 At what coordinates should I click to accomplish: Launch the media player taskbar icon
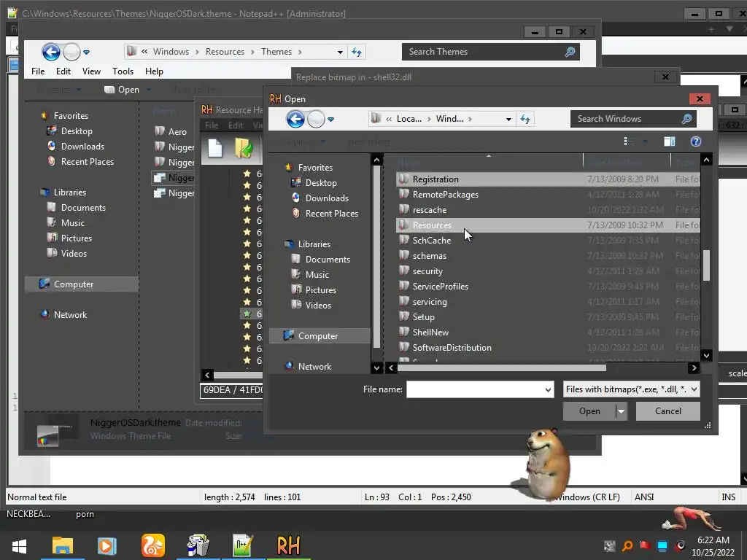(107, 545)
